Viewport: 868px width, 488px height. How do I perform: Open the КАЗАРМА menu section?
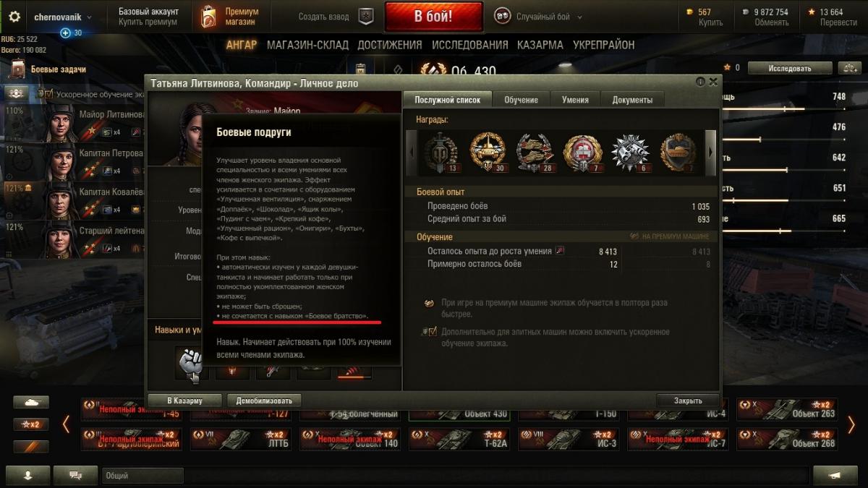pyautogui.click(x=540, y=45)
